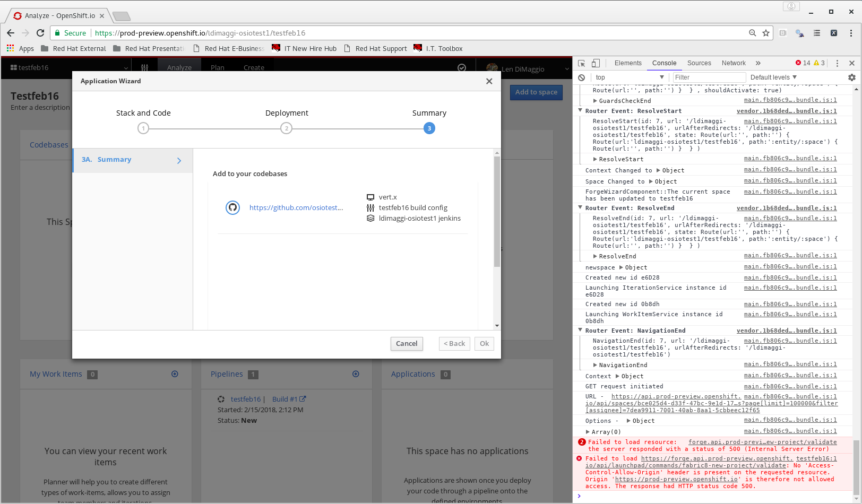Screen dimensions: 862x504
Task: Click the console Filter input field
Action: 709,77
